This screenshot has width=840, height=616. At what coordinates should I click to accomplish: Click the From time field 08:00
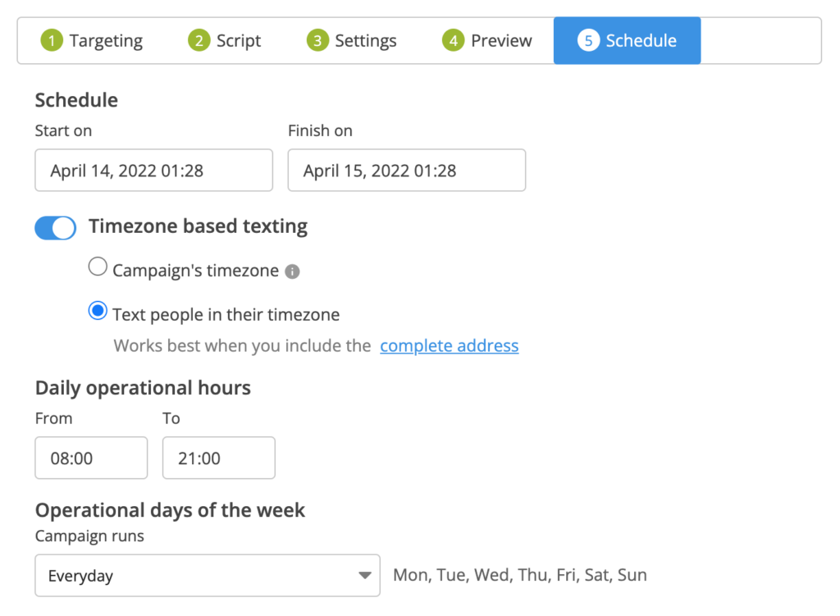click(x=91, y=458)
